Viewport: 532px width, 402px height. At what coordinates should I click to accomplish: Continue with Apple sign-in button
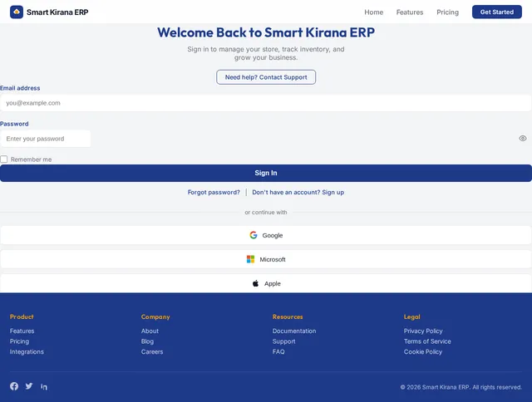point(266,283)
